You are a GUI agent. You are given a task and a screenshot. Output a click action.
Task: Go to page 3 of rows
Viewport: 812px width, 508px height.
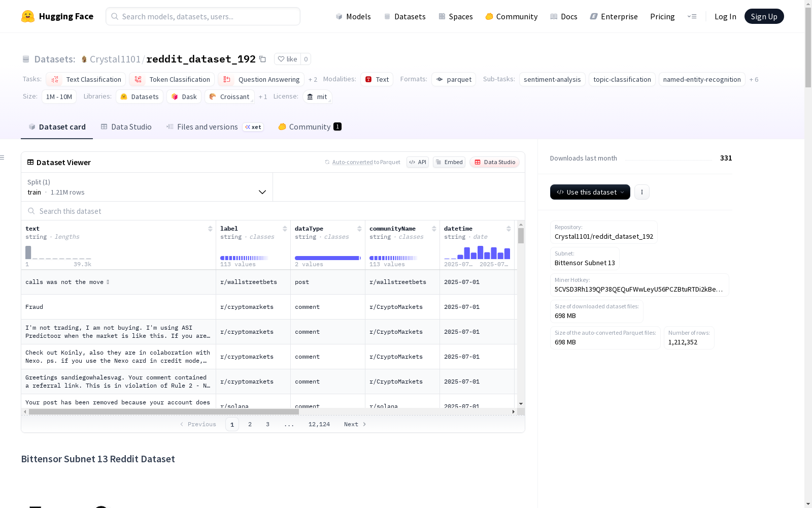tap(267, 424)
